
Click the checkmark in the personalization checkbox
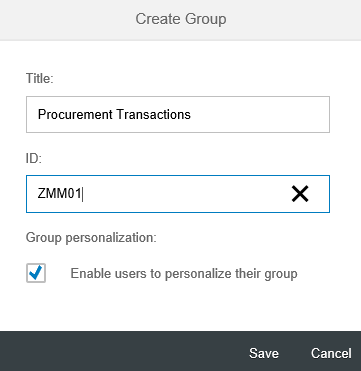pos(36,273)
